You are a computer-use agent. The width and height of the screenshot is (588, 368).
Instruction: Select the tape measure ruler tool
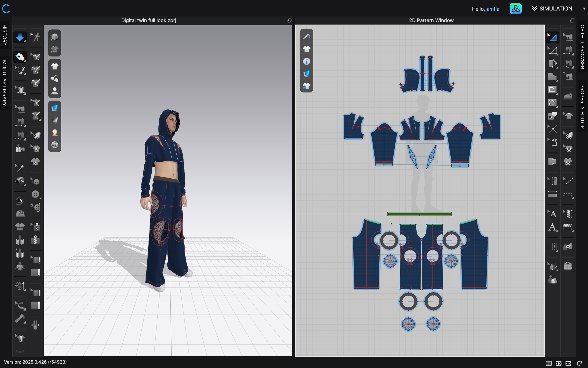point(20,319)
